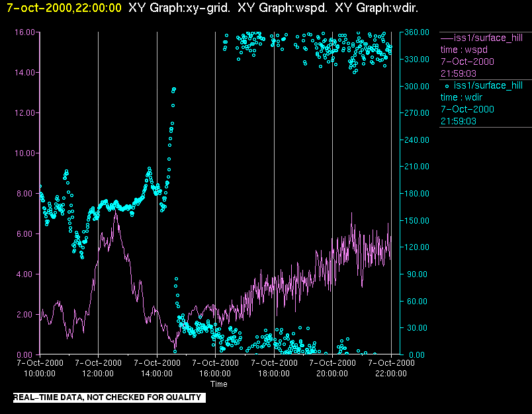Click right axis label 360.00
The image size is (532, 414).
pyautogui.click(x=417, y=32)
